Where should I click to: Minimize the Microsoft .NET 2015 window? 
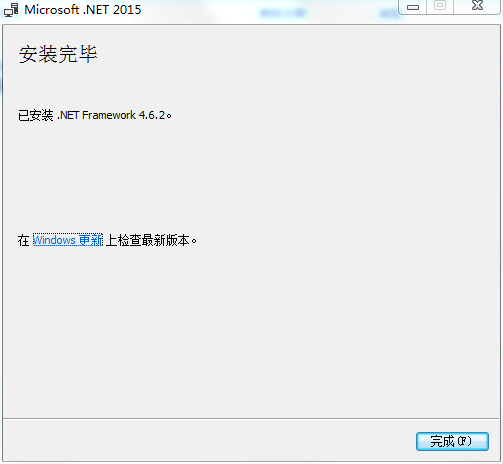pyautogui.click(x=413, y=7)
